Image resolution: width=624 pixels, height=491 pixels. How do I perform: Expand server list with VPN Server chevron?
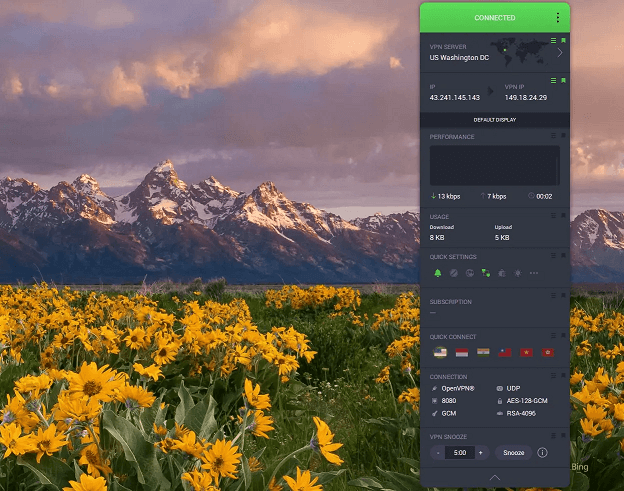click(x=560, y=53)
